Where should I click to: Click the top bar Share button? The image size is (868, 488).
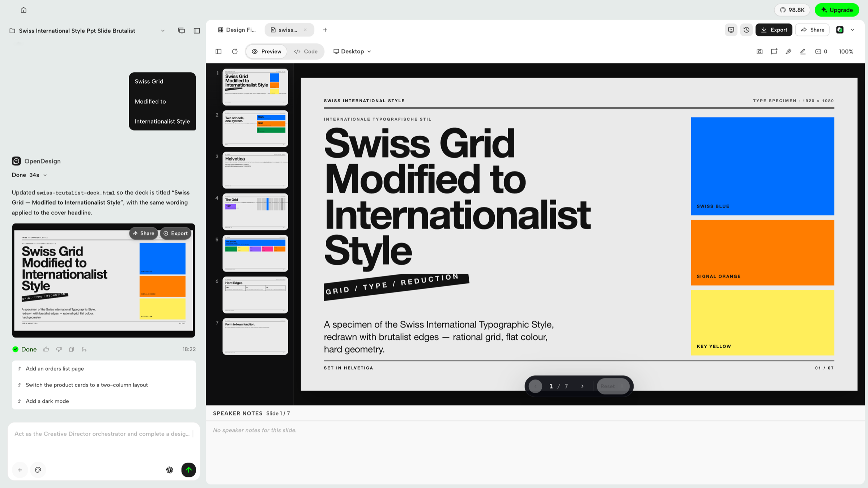(x=812, y=30)
